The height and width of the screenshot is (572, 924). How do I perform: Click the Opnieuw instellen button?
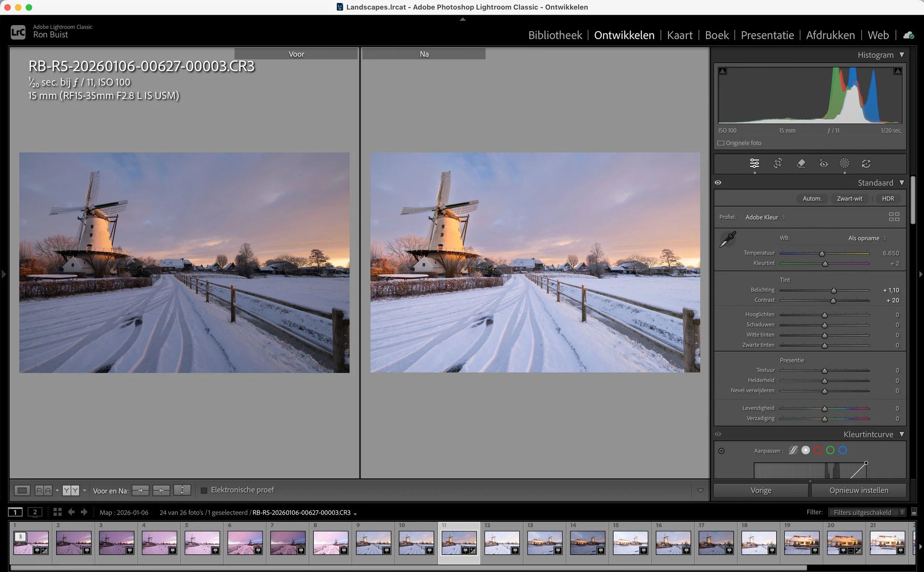(858, 490)
